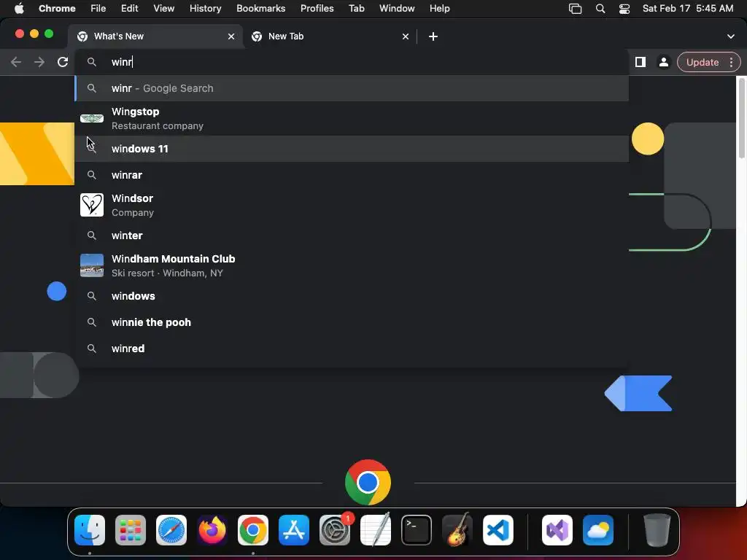Go forward with the forward arrow
This screenshot has height=560, width=747.
click(39, 62)
